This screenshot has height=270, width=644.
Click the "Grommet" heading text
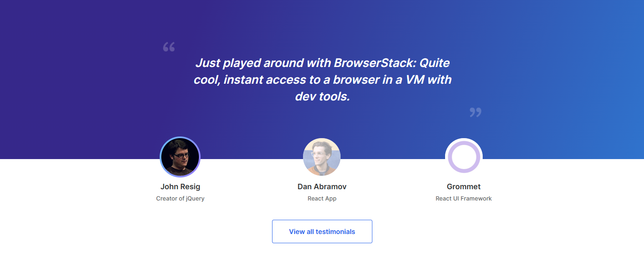(463, 187)
